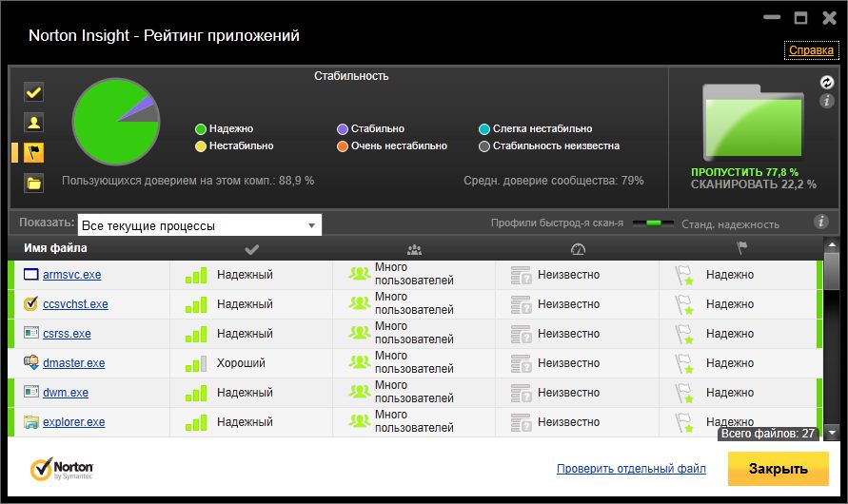Adjust the scan performance profile slider
Viewport: 848px width, 504px height.
click(653, 223)
